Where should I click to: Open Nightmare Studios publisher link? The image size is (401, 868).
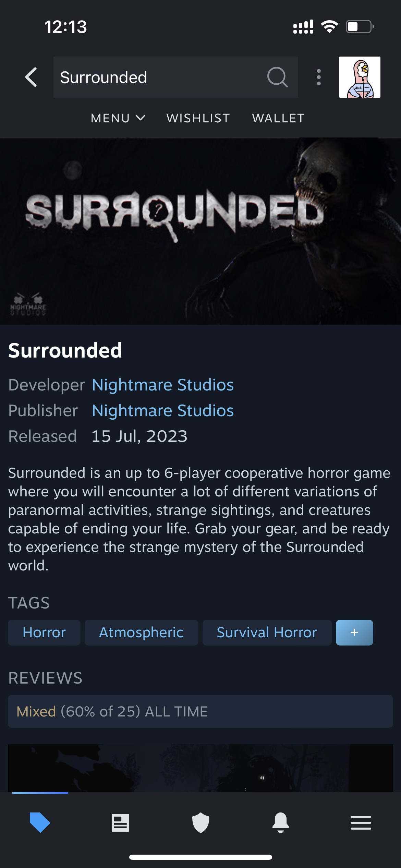click(x=163, y=411)
